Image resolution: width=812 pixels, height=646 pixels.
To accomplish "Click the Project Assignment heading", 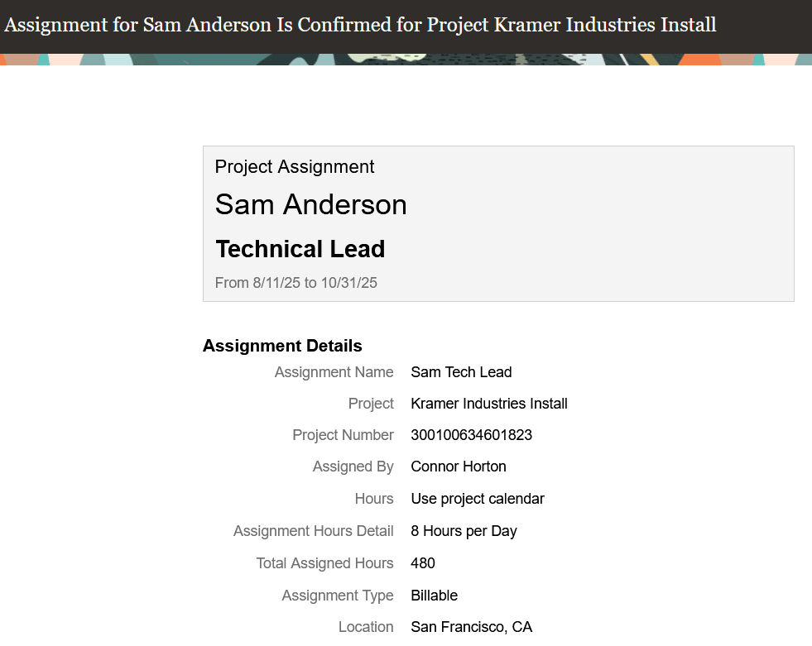I will pos(294,167).
